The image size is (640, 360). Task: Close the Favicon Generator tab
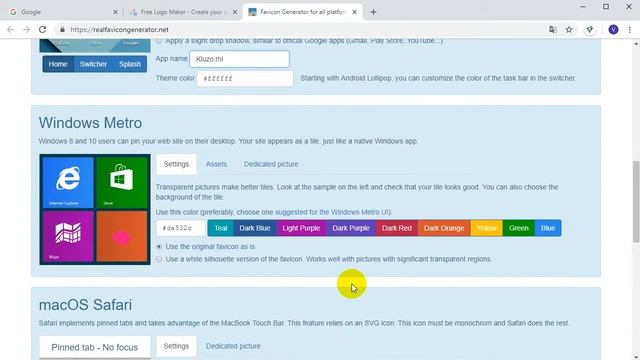tap(354, 12)
